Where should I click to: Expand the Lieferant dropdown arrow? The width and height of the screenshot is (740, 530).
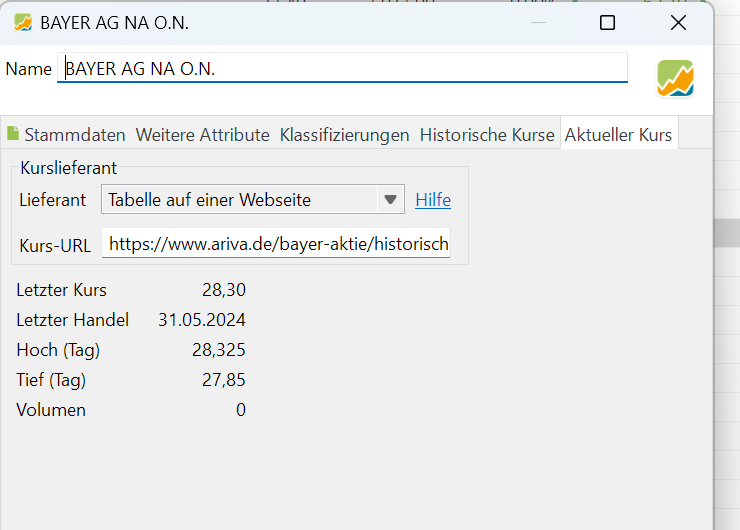390,200
